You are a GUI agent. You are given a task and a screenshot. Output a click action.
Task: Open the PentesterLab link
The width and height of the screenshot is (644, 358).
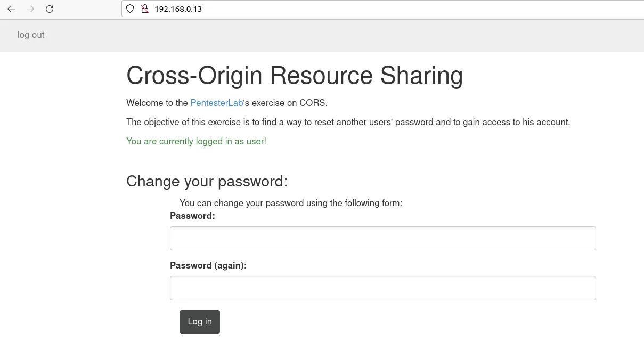[216, 103]
